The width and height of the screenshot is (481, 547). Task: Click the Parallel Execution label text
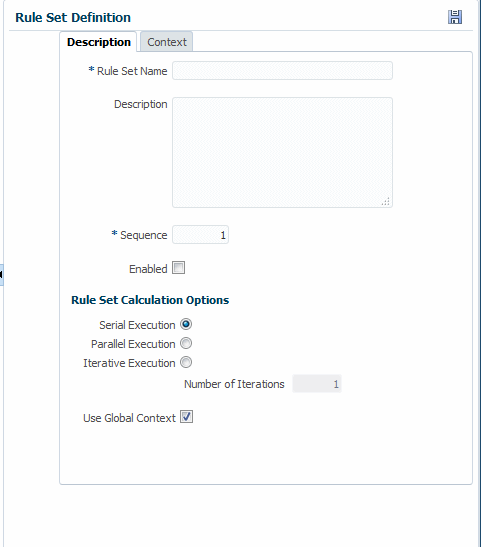point(133,344)
